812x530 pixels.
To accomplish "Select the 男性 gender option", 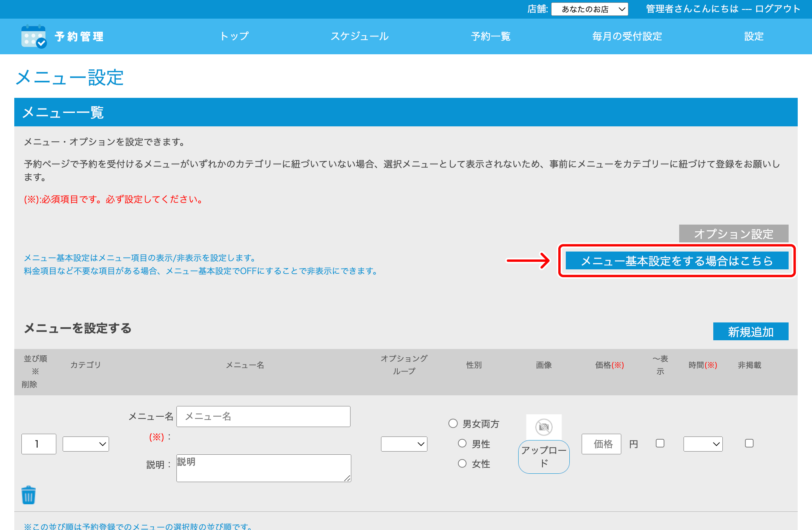I will coord(462,444).
